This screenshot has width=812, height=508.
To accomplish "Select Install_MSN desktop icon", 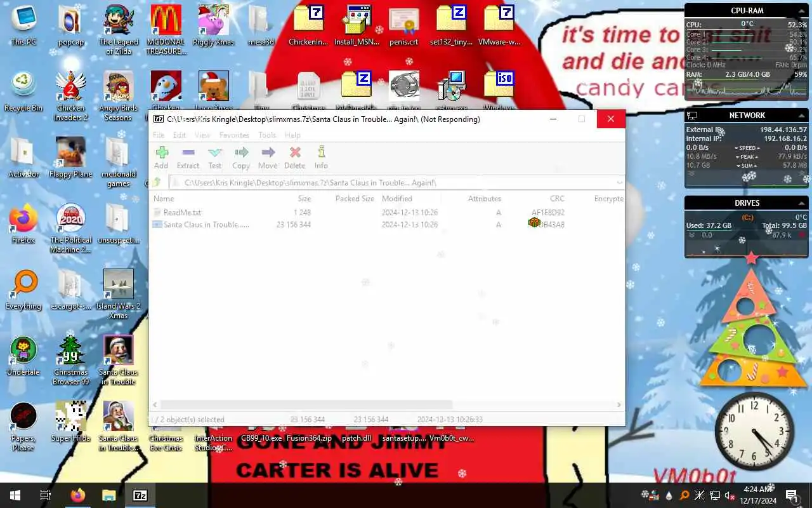I will pyautogui.click(x=357, y=26).
